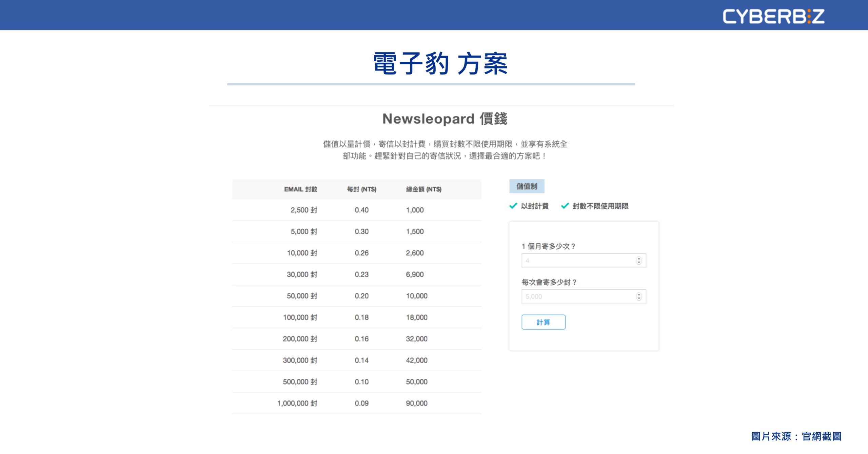Click the 0.09 per-email price
The width and height of the screenshot is (868, 454).
(x=361, y=403)
